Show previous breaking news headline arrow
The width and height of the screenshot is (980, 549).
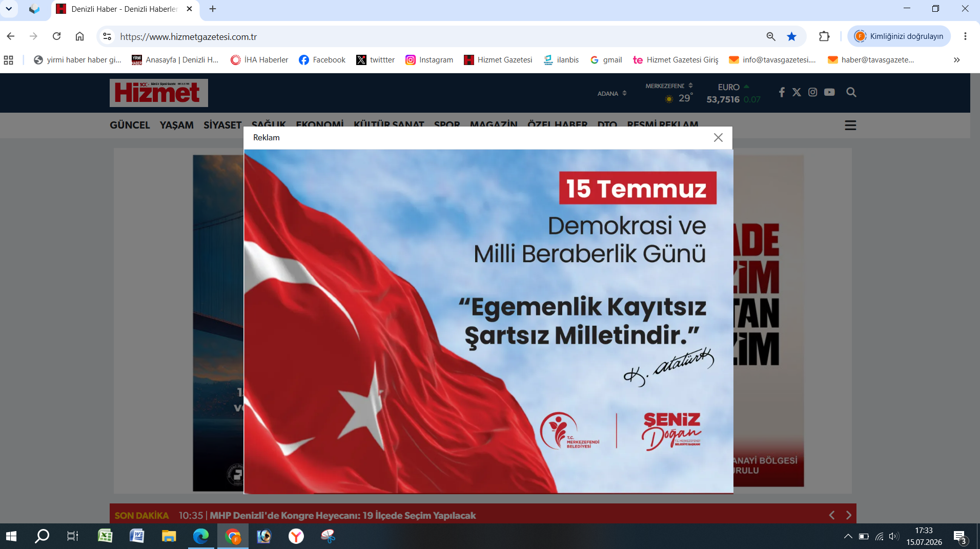click(x=832, y=515)
